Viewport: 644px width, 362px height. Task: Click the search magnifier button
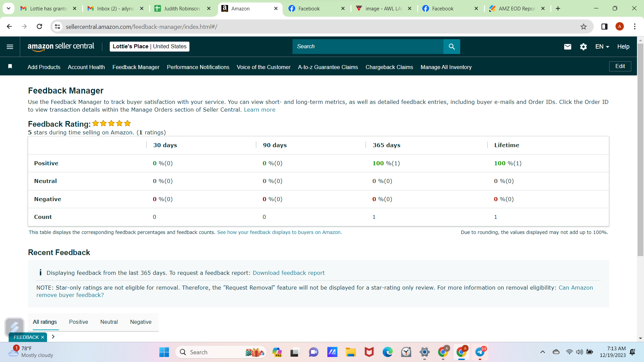pyautogui.click(x=452, y=47)
